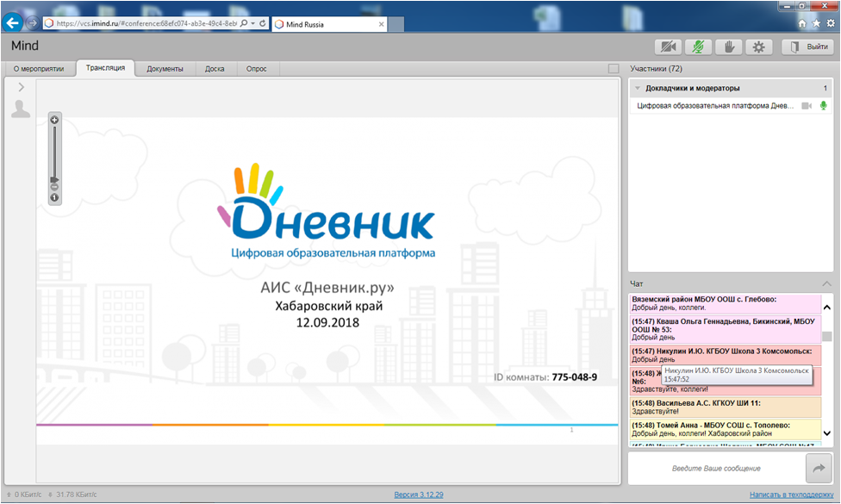This screenshot has width=841, height=504.
Task: Click the browser address bar URL
Action: coord(146,23)
